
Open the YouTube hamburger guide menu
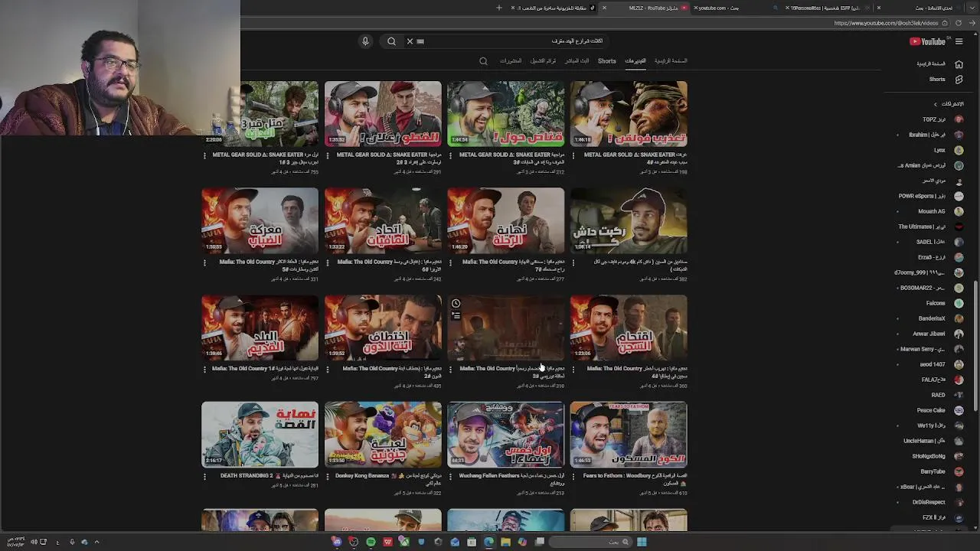tap(959, 41)
